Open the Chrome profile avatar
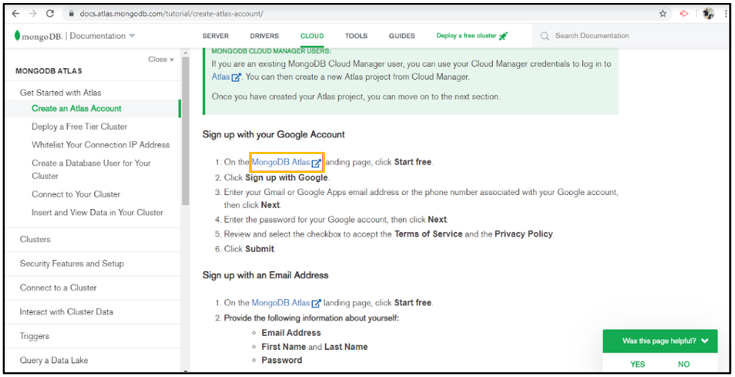 708,14
